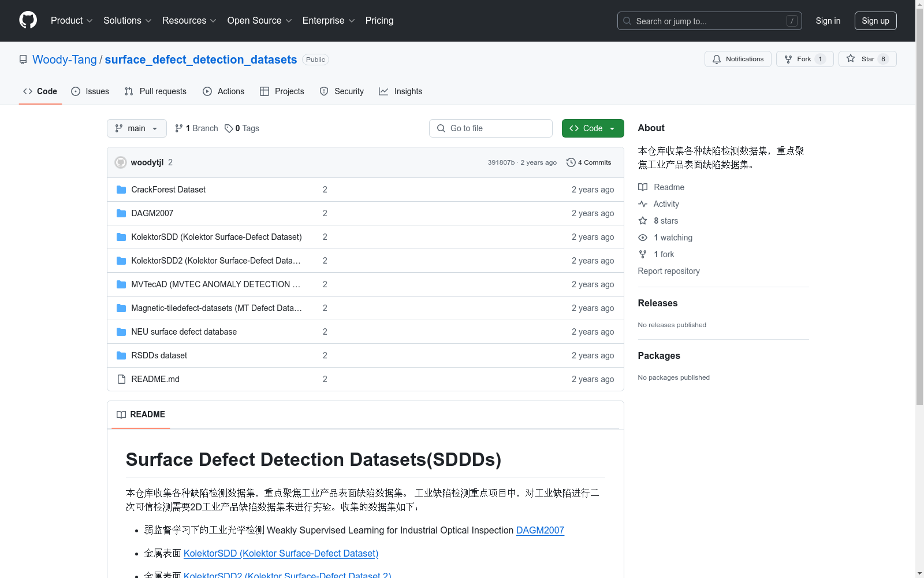Open the Actions tab
The height and width of the screenshot is (578, 924).
coord(223,91)
